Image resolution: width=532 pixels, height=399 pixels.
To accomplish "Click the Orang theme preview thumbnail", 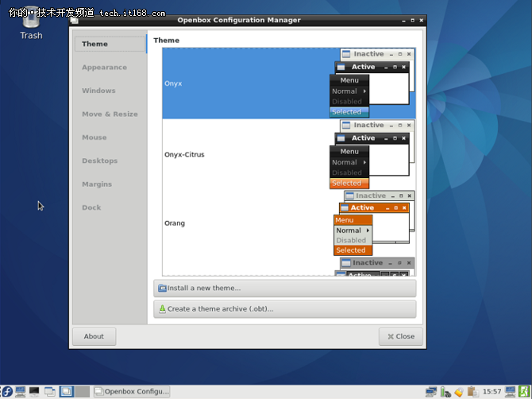I will pyautogui.click(x=374, y=223).
